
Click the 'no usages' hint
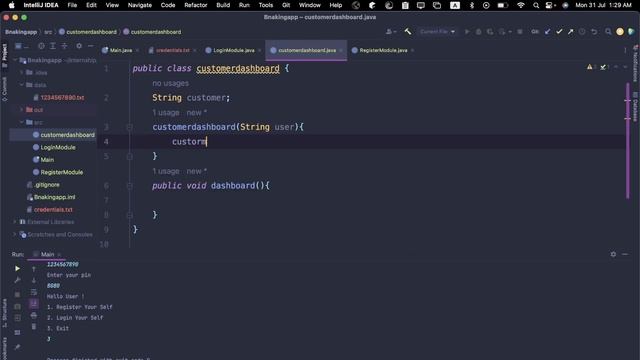click(170, 83)
